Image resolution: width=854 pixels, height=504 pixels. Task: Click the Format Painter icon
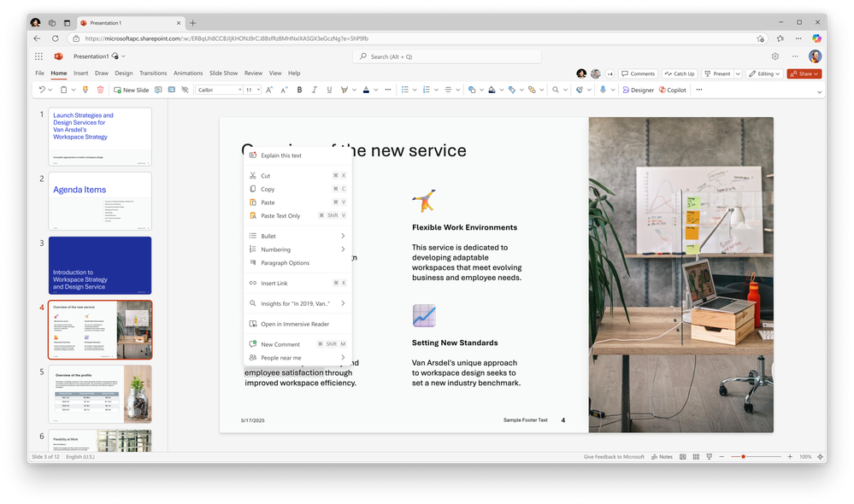[x=85, y=89]
